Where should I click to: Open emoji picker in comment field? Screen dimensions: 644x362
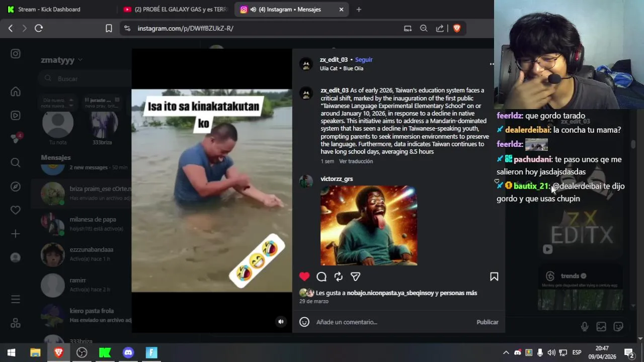tap(304, 322)
